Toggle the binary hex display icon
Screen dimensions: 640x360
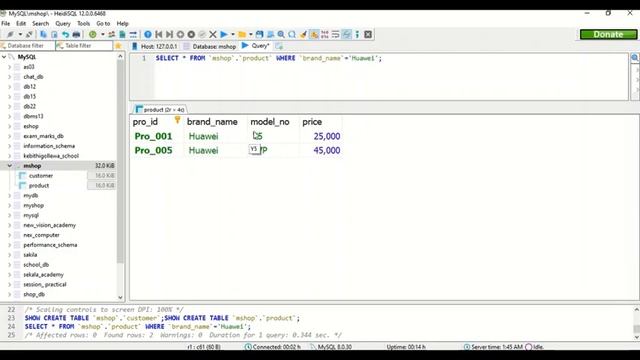tap(324, 35)
